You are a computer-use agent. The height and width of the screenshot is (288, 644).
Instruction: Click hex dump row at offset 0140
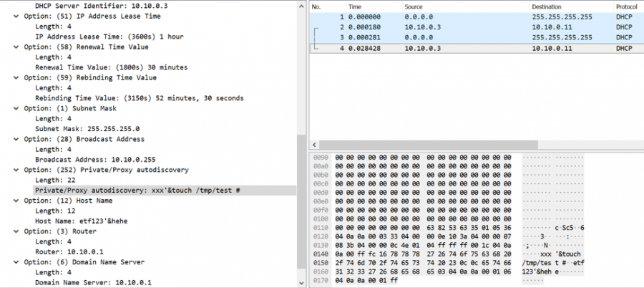coord(415,254)
